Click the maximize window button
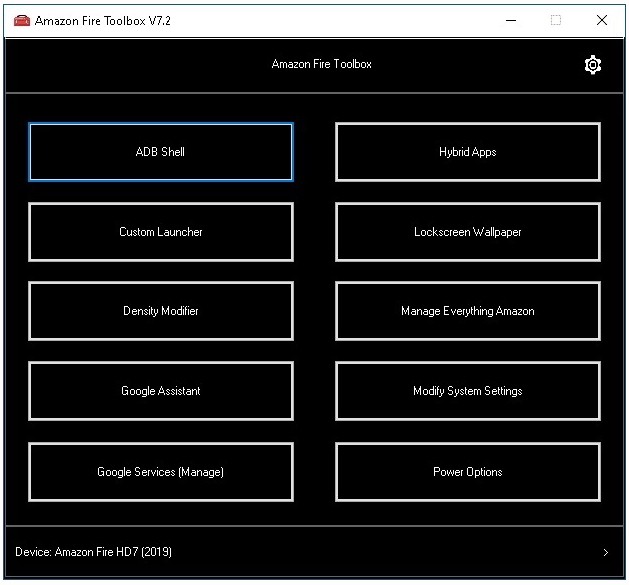This screenshot has height=585, width=629. point(556,20)
